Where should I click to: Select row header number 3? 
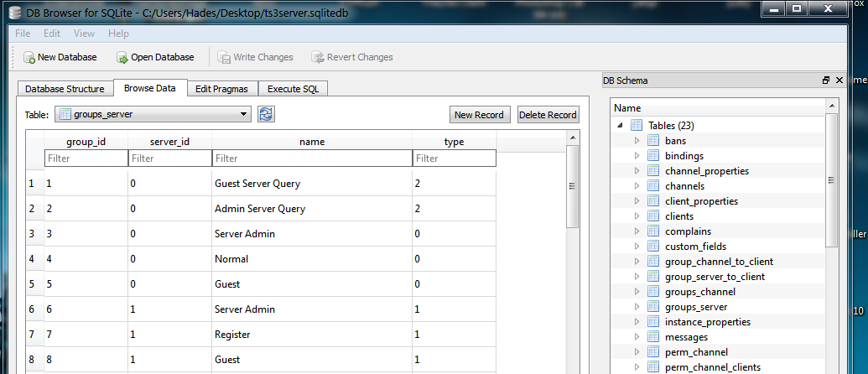pyautogui.click(x=35, y=234)
